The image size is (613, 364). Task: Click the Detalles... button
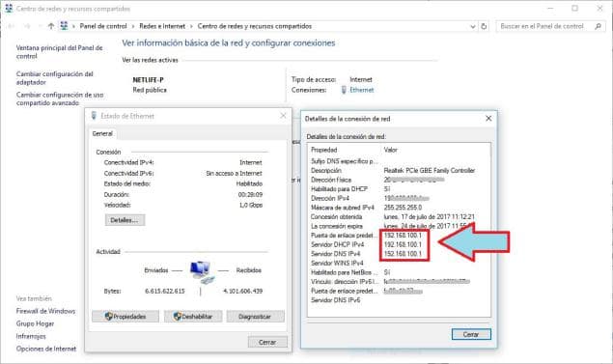(x=125, y=220)
